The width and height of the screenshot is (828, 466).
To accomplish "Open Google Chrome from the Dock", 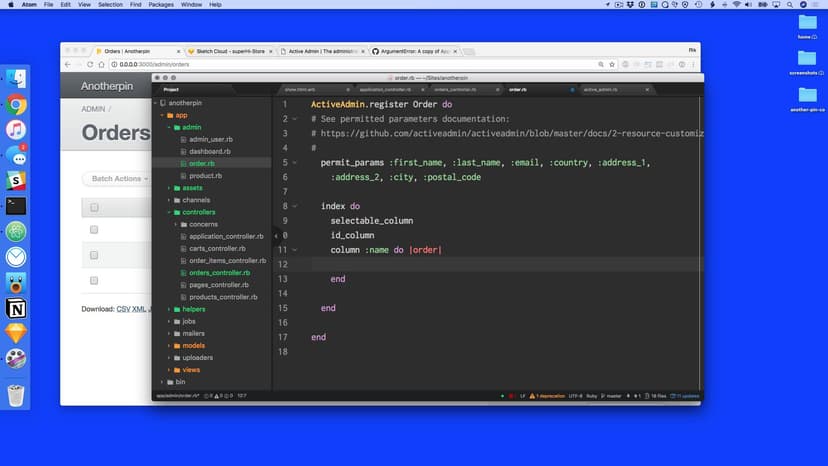I will [x=16, y=104].
